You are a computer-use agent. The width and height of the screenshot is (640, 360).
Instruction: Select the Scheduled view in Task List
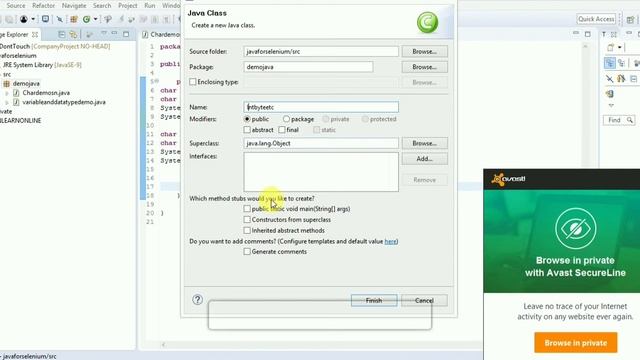coord(621,63)
